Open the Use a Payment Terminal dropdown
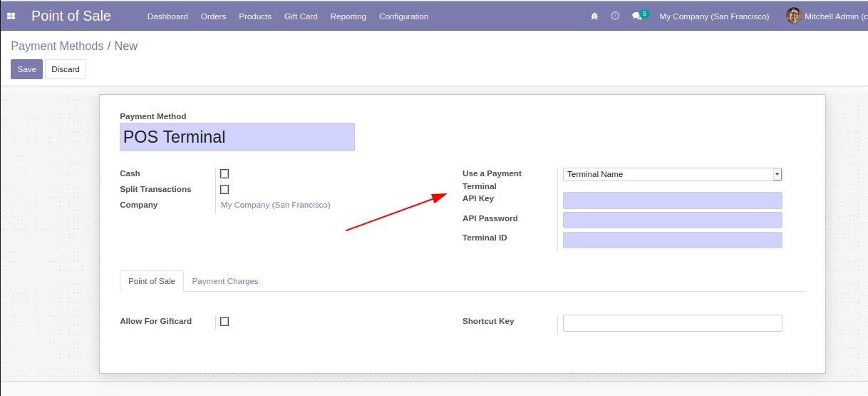 click(672, 174)
